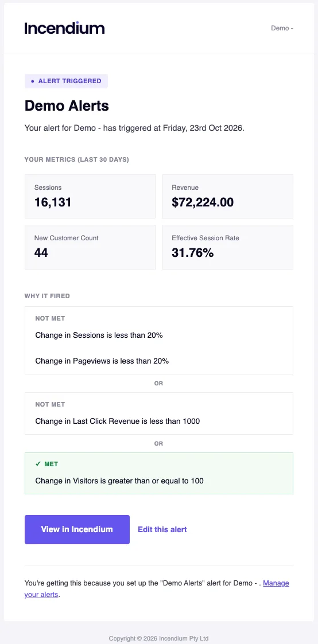This screenshot has height=644, width=318.
Task: Click the Copyright 2026 Incendium Pty Ltd footer
Action: point(158,638)
